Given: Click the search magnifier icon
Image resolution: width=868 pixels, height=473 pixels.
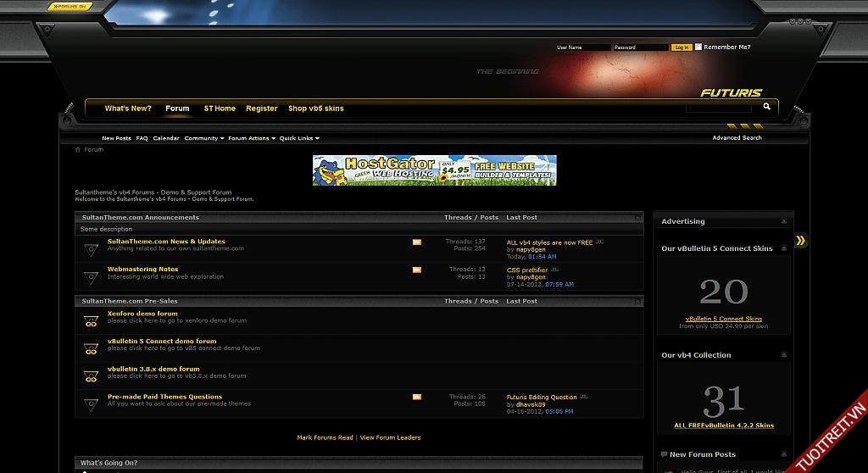Looking at the screenshot, I should 766,107.
